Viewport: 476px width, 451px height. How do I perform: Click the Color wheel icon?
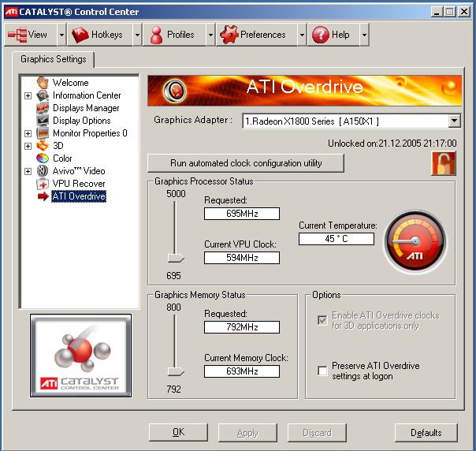tap(43, 158)
